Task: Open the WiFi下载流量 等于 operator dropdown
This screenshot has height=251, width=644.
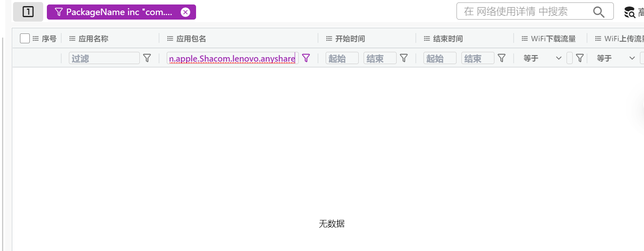Action: click(x=543, y=58)
